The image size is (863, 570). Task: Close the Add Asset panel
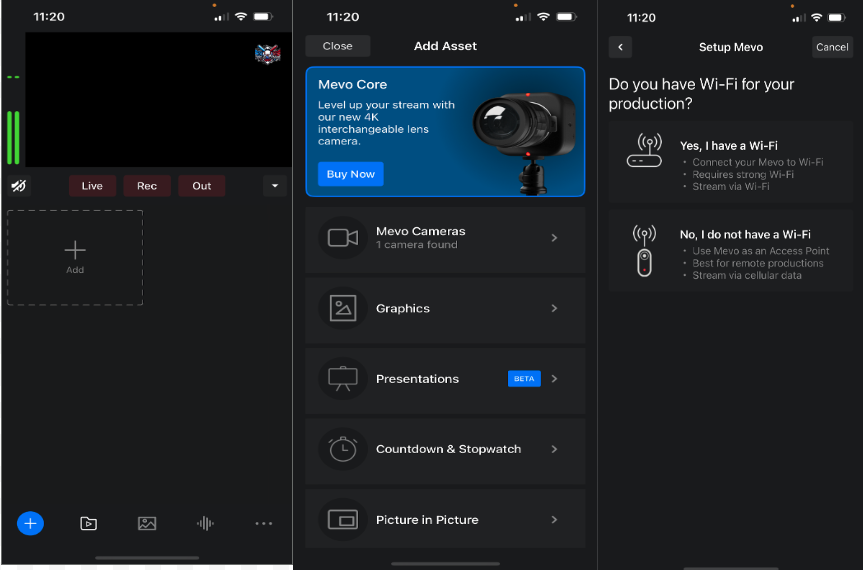tap(337, 46)
